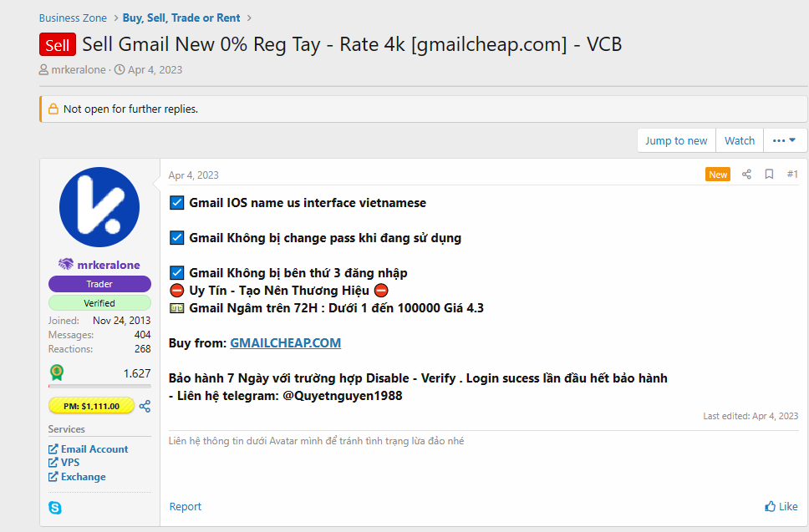Click the orange New badge
The image size is (809, 532).
[x=718, y=175]
